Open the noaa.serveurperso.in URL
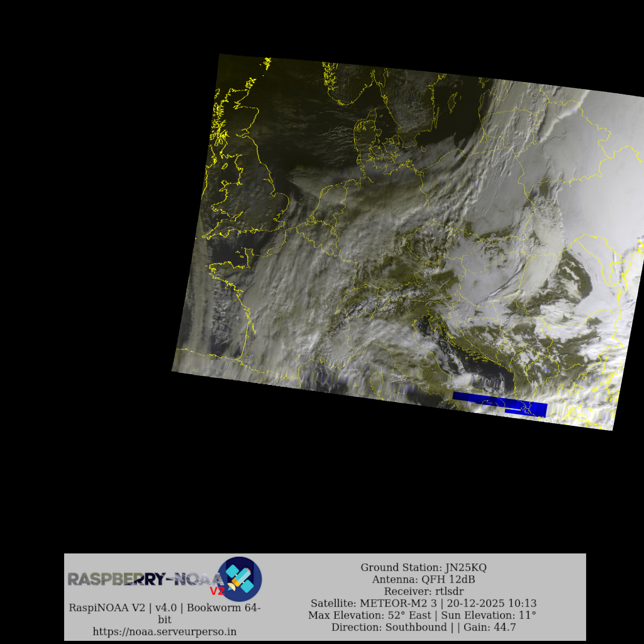644x644 pixels. tap(164, 632)
